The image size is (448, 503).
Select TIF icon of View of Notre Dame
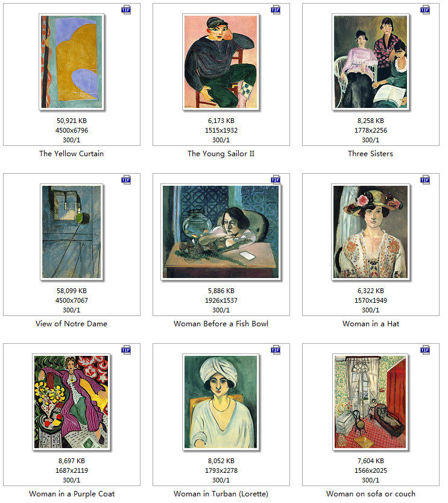(x=126, y=180)
